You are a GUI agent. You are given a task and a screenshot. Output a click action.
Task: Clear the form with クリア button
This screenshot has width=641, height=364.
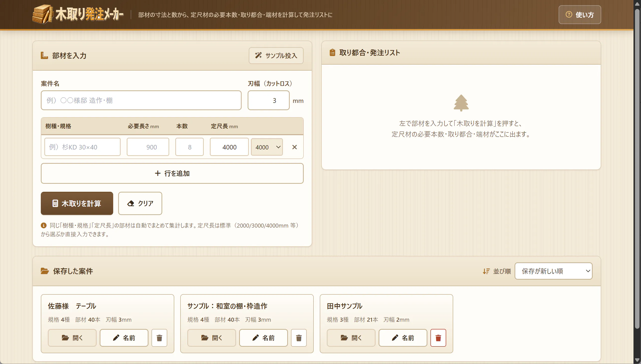pos(140,203)
